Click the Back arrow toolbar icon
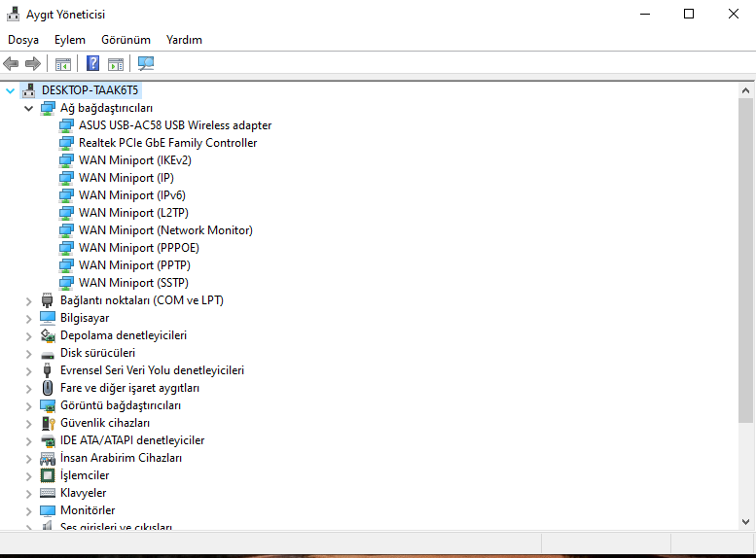The image size is (756, 558). pyautogui.click(x=11, y=63)
